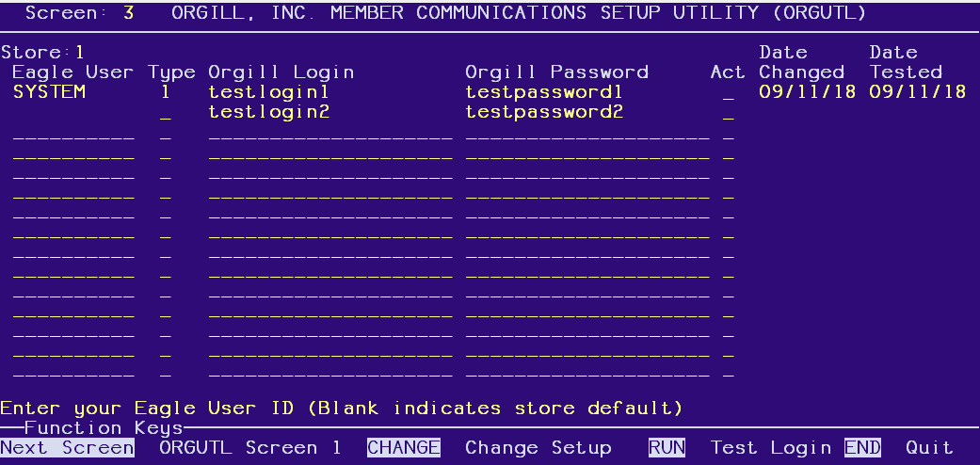The image size is (980, 465).
Task: Click the Date Tested value 09/11/18
Action: click(x=918, y=92)
